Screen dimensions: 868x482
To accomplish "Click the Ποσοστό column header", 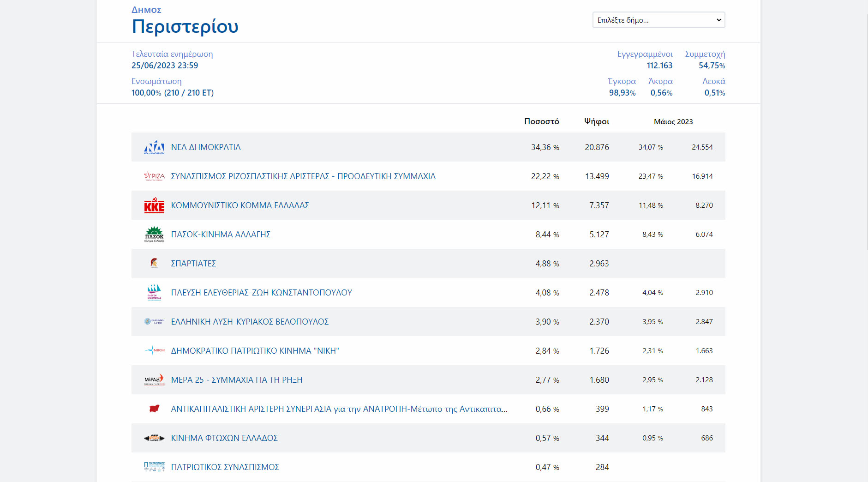I will (x=541, y=121).
